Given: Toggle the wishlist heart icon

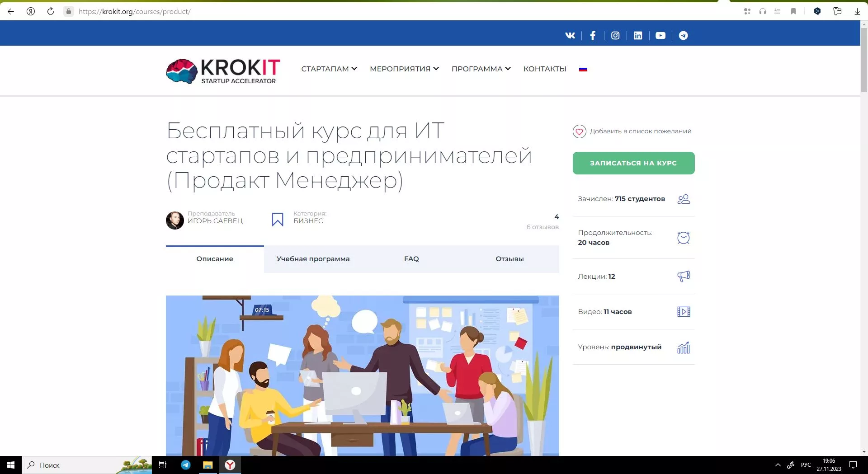Looking at the screenshot, I should 579,131.
